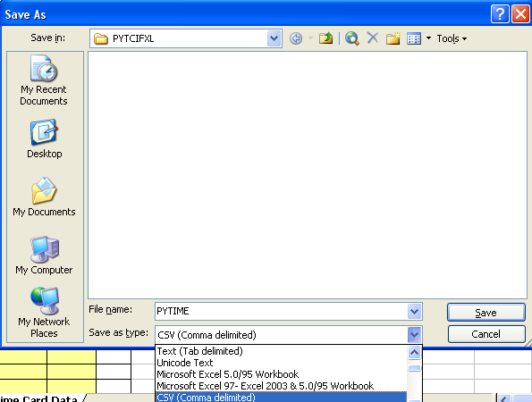Toggle the Save as type dropdown arrow
This screenshot has width=532, height=402.
click(x=414, y=335)
